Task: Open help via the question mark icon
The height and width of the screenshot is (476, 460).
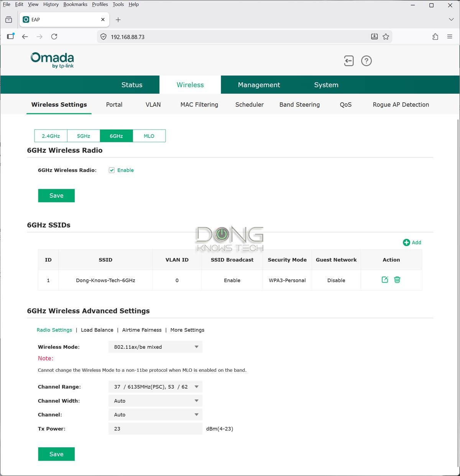Action: click(x=366, y=61)
